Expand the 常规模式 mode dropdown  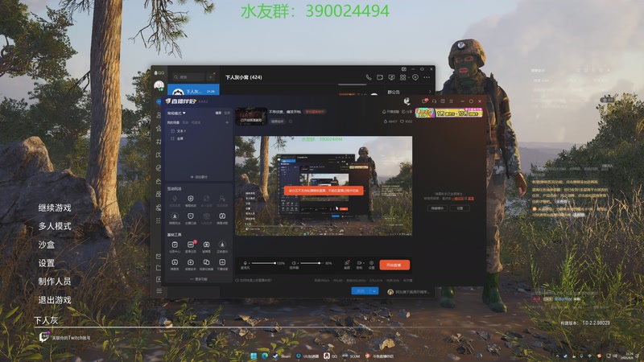pos(176,113)
